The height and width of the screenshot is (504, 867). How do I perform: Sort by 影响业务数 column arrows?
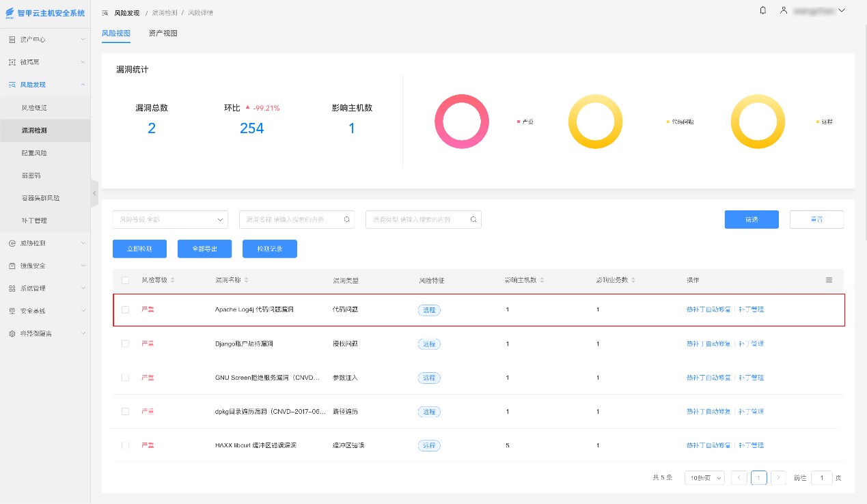(634, 280)
